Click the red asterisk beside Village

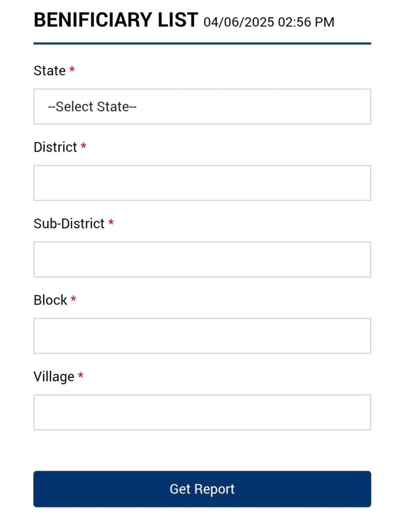(81, 375)
